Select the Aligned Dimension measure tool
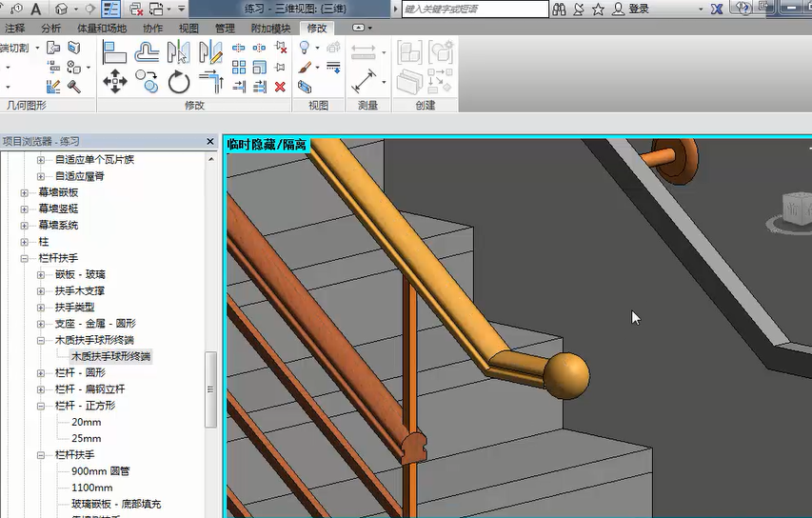 364,80
